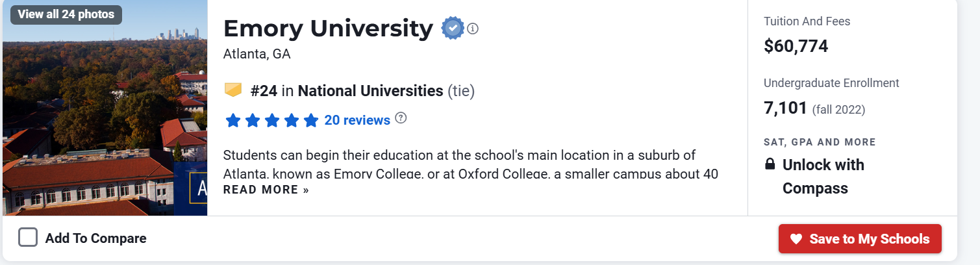The height and width of the screenshot is (265, 980).
Task: Open the 20 reviews link
Action: (x=357, y=120)
